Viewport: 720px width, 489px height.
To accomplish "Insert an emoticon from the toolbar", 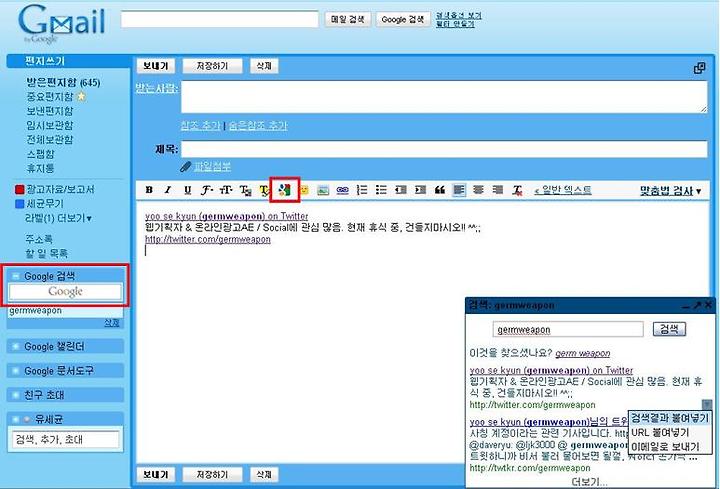I will click(x=304, y=190).
